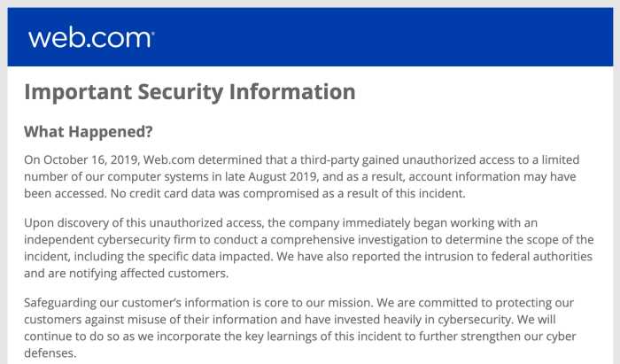Click the trademark symbol beside the web.com logo
This screenshot has height=364, width=620.
[152, 33]
